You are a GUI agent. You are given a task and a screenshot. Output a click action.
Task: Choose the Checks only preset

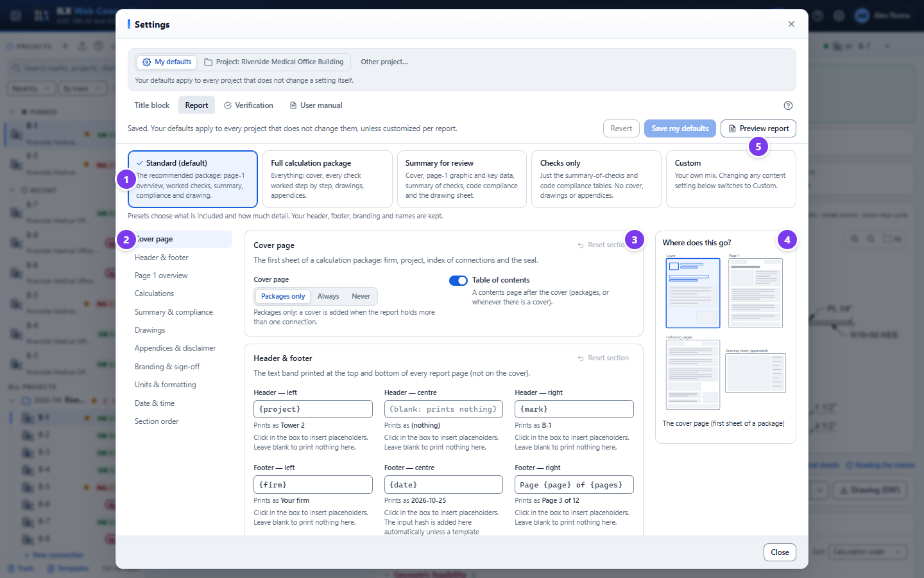click(596, 179)
